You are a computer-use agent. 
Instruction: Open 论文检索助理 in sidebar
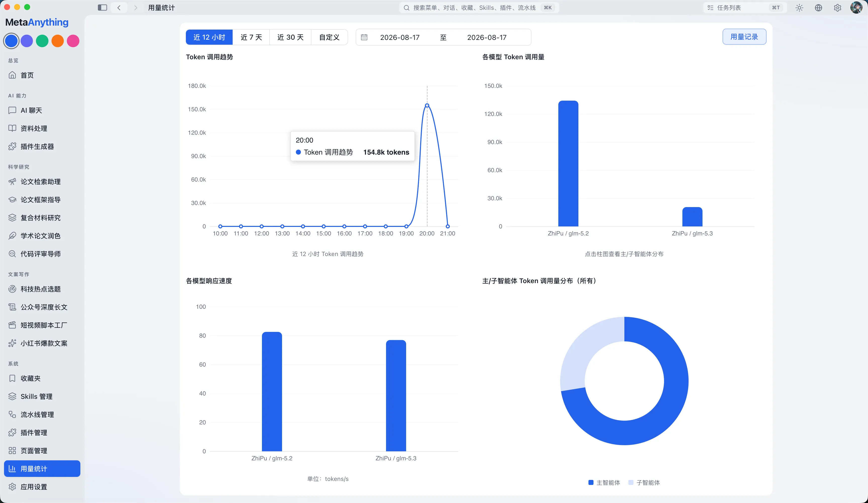pyautogui.click(x=42, y=181)
